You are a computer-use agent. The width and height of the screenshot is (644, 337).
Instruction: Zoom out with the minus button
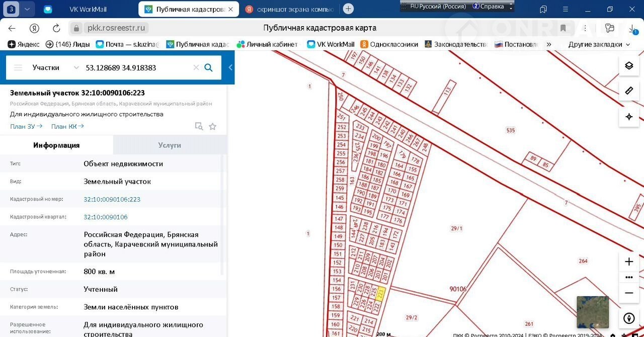pos(628,293)
